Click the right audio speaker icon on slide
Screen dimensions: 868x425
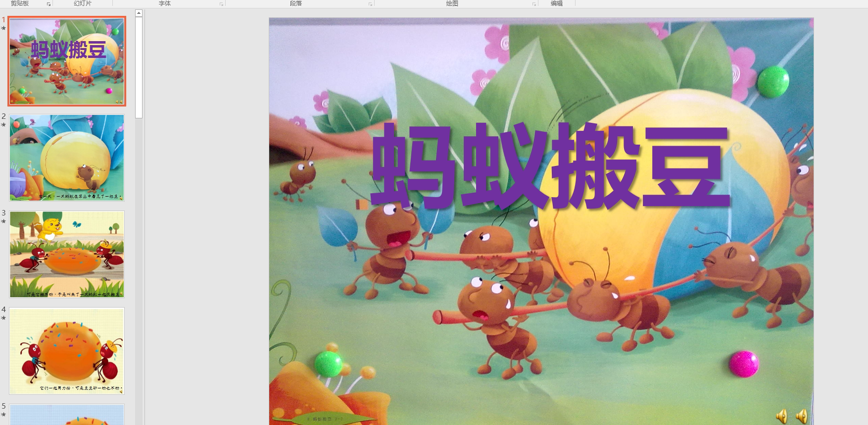(x=802, y=416)
